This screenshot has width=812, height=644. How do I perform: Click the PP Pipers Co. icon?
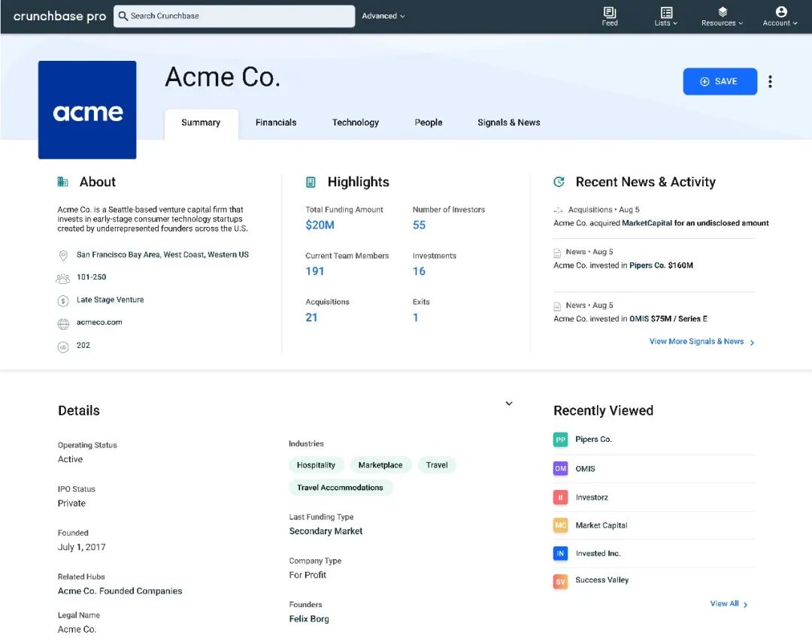(560, 440)
